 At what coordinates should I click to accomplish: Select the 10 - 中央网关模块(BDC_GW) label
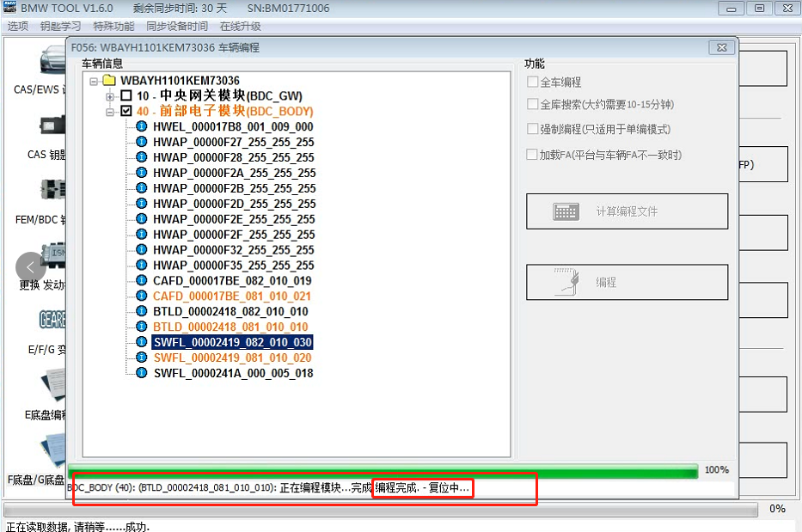(x=219, y=95)
